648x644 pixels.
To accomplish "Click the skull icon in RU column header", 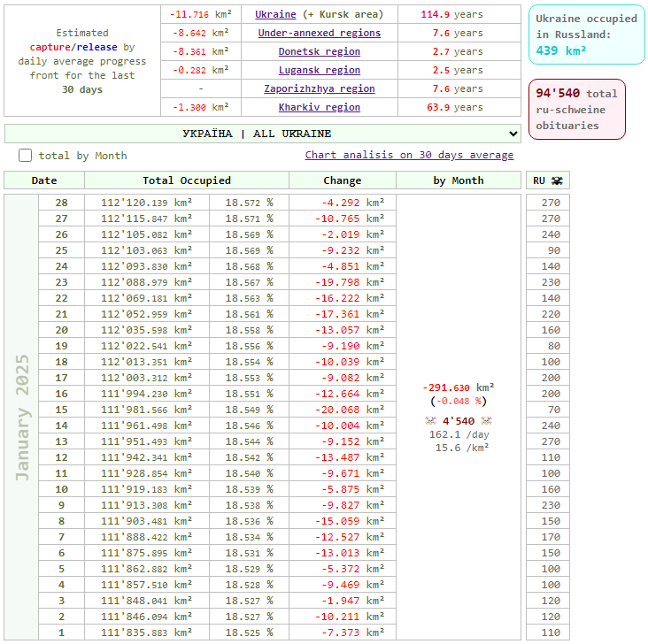I will [556, 180].
